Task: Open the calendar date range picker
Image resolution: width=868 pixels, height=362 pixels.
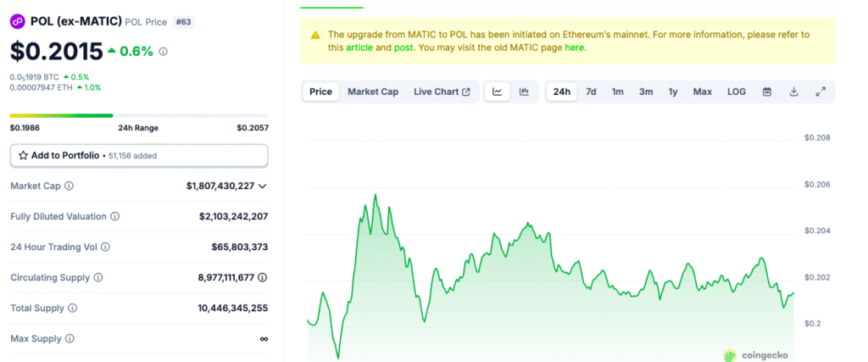Action: coord(766,92)
